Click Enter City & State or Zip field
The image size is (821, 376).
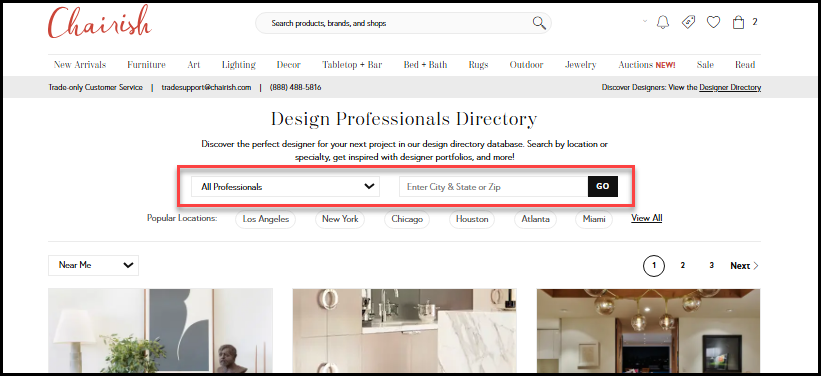493,186
